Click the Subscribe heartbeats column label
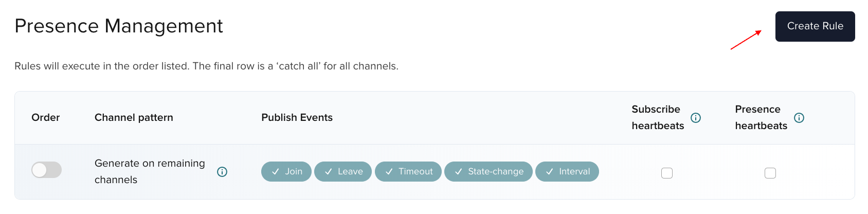This screenshot has height=214, width=868. pos(658,118)
